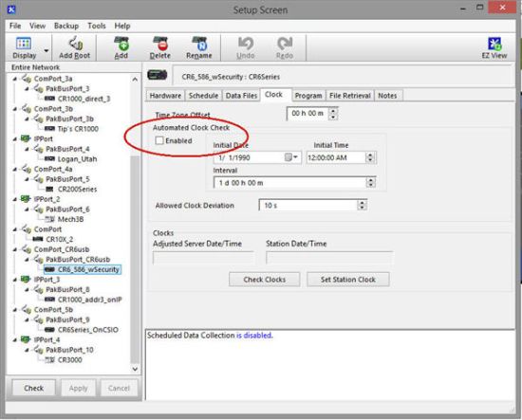Image resolution: width=522 pixels, height=420 pixels.
Task: Click the Add device toolbar icon
Action: 121,47
